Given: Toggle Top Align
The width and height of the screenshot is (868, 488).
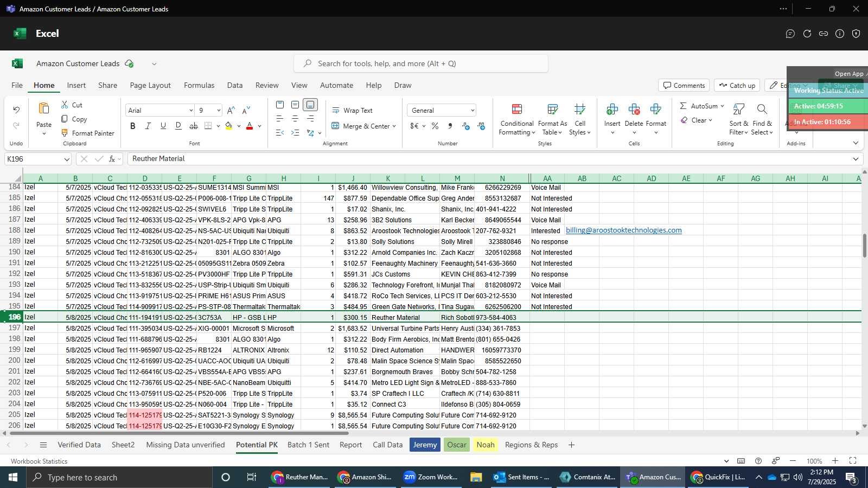Looking at the screenshot, I should click(280, 105).
